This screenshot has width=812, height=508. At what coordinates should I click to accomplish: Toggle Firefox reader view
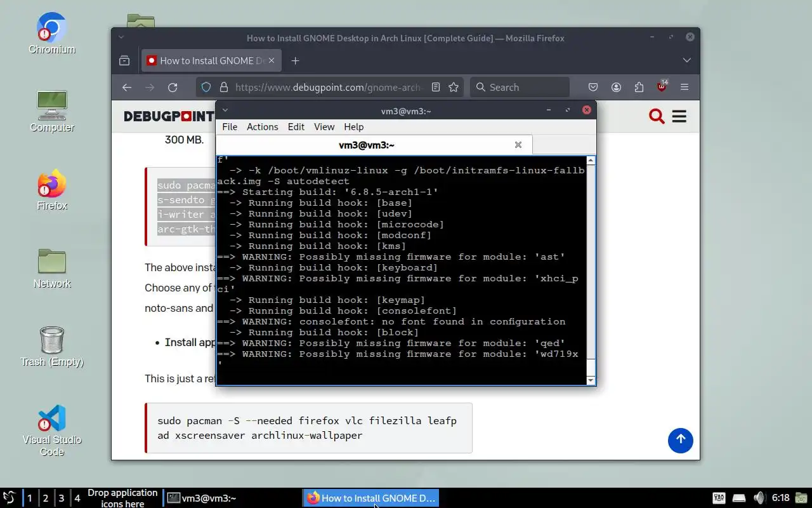pyautogui.click(x=436, y=87)
